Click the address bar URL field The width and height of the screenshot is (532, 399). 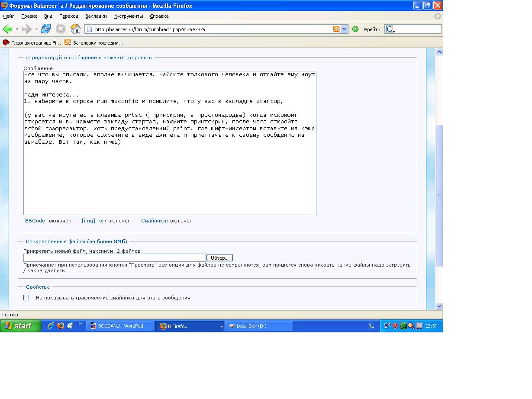(x=213, y=29)
